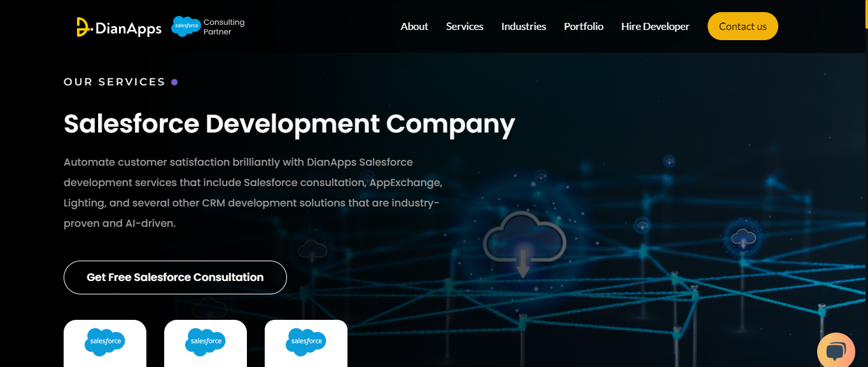868x367 pixels.
Task: Open the Services menu
Action: pyautogui.click(x=465, y=26)
